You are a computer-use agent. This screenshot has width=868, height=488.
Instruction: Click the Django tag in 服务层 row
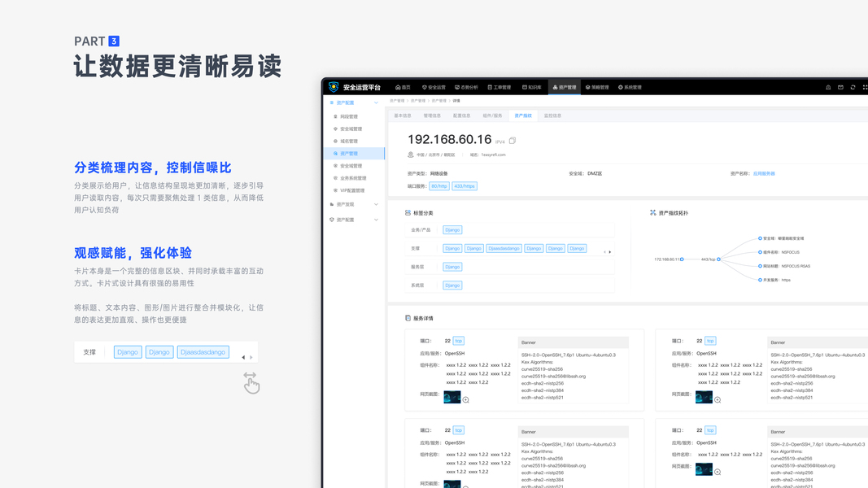(x=452, y=267)
